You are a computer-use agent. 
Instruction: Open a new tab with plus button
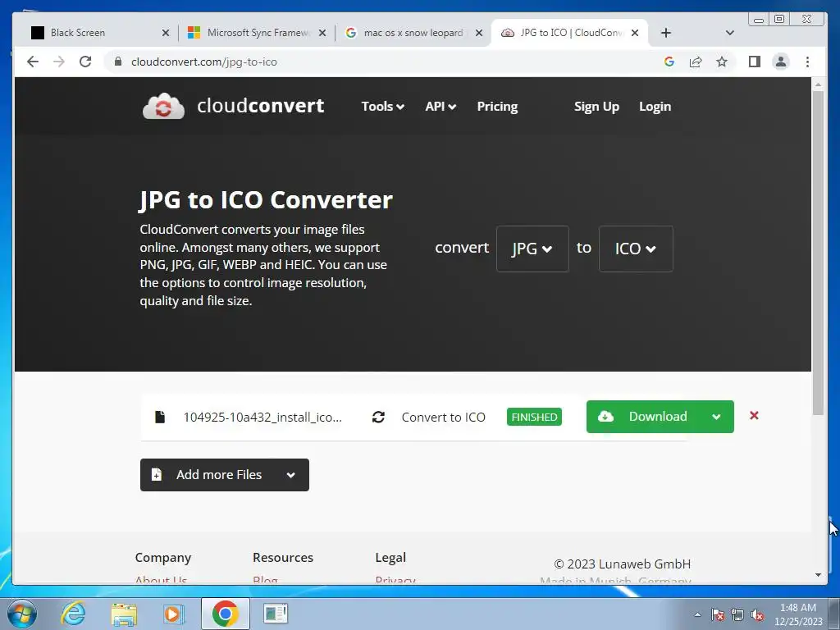pyautogui.click(x=666, y=33)
